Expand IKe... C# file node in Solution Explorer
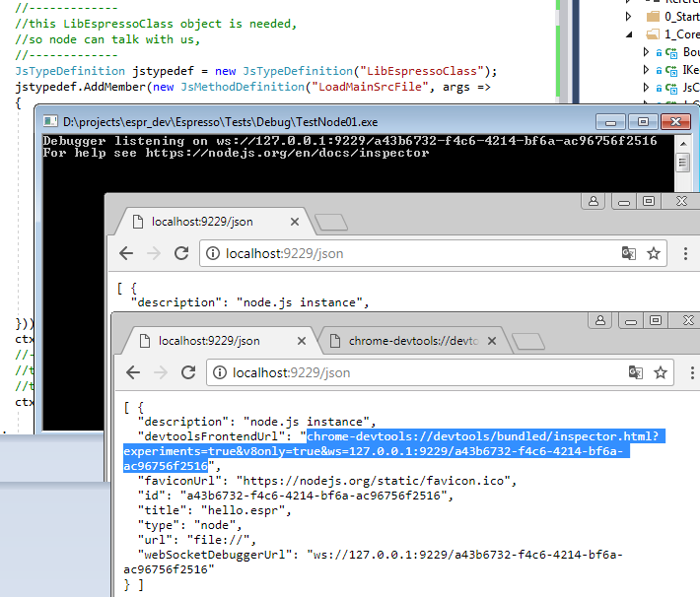700x597 pixels. [646, 70]
